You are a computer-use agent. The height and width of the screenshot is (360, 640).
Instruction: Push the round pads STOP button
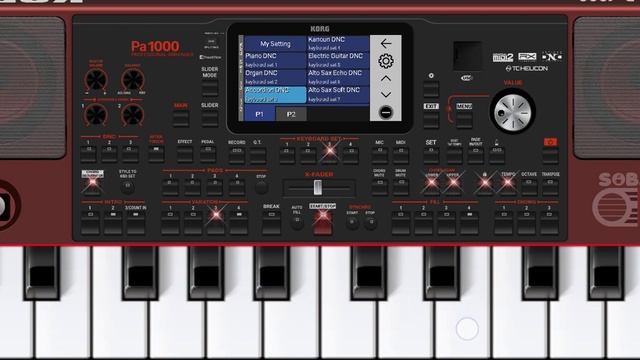pyautogui.click(x=261, y=188)
